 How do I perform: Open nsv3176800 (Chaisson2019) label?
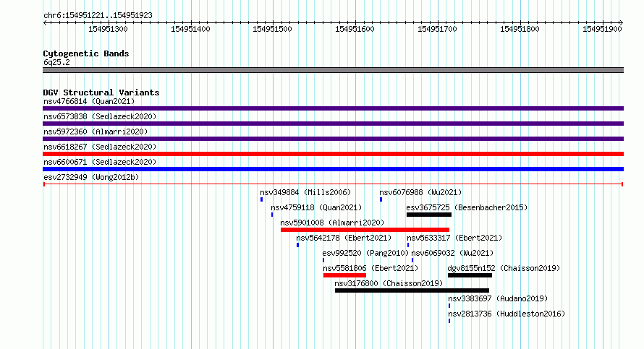(389, 283)
